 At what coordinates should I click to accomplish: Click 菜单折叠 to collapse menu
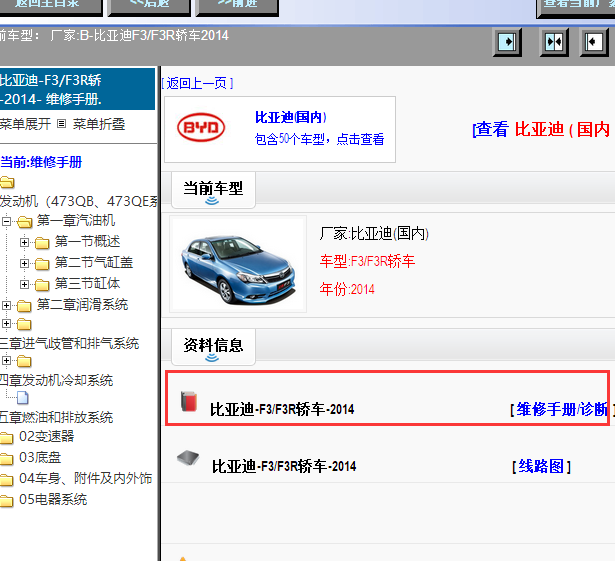click(x=99, y=124)
